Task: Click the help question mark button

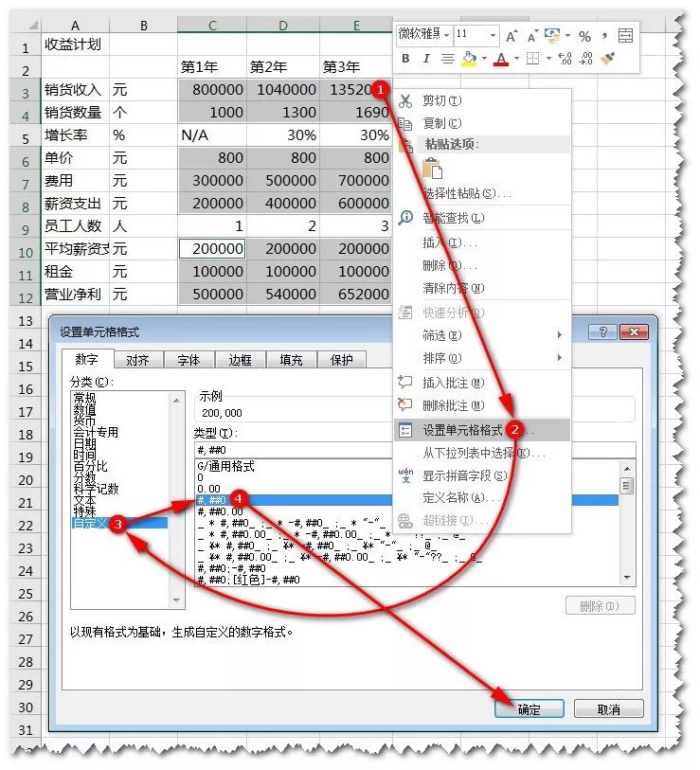Action: click(x=602, y=332)
